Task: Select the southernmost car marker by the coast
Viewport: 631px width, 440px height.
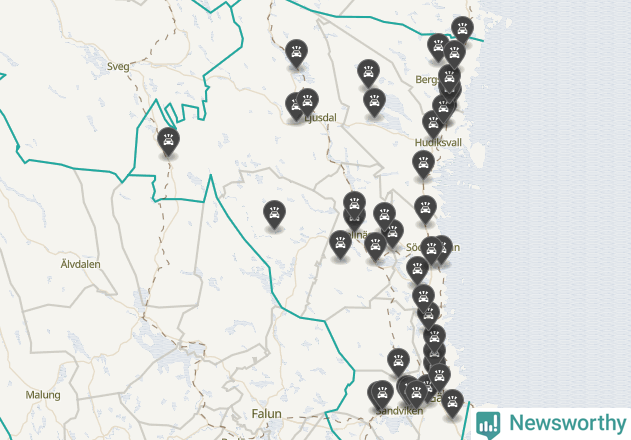Action: pyautogui.click(x=453, y=403)
